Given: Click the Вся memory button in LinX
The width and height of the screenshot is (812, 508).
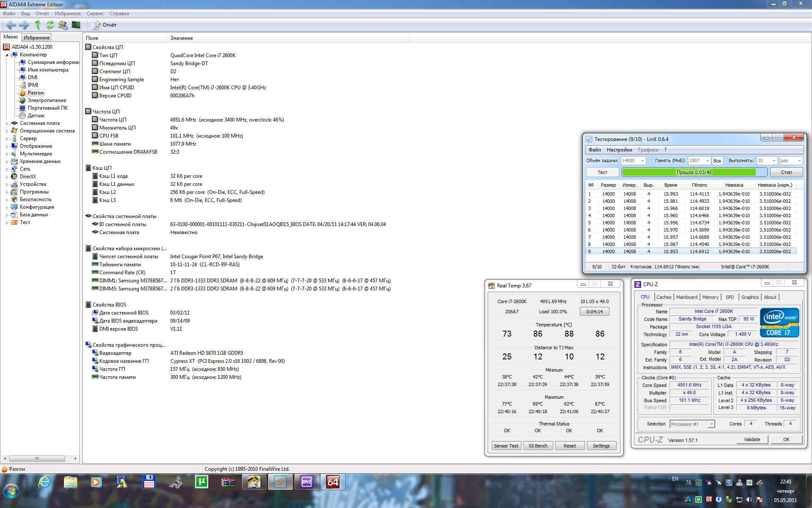Looking at the screenshot, I should click(x=717, y=161).
